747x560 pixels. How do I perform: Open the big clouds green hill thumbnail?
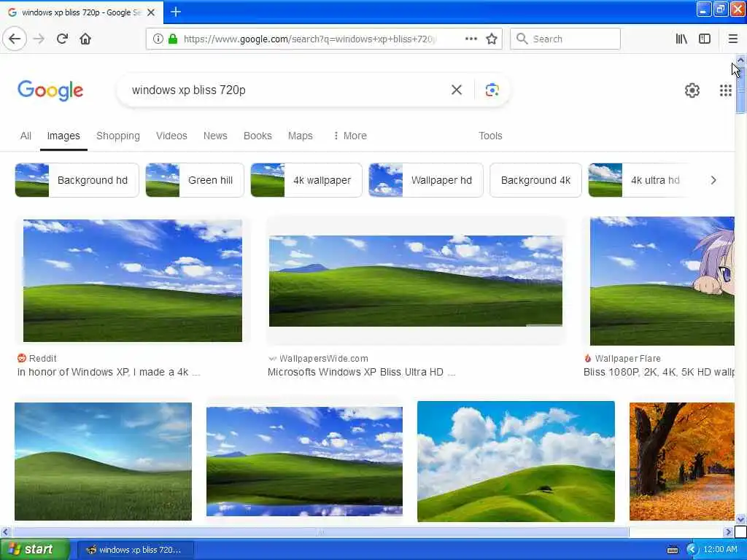tap(516, 462)
